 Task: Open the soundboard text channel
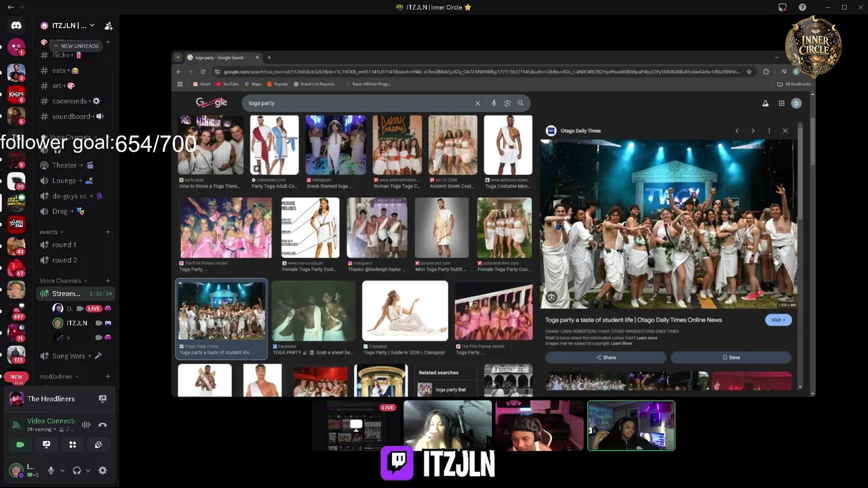[x=75, y=117]
